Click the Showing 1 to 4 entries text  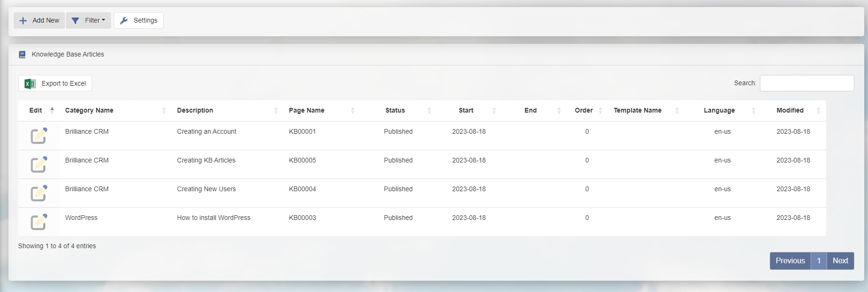[57, 246]
